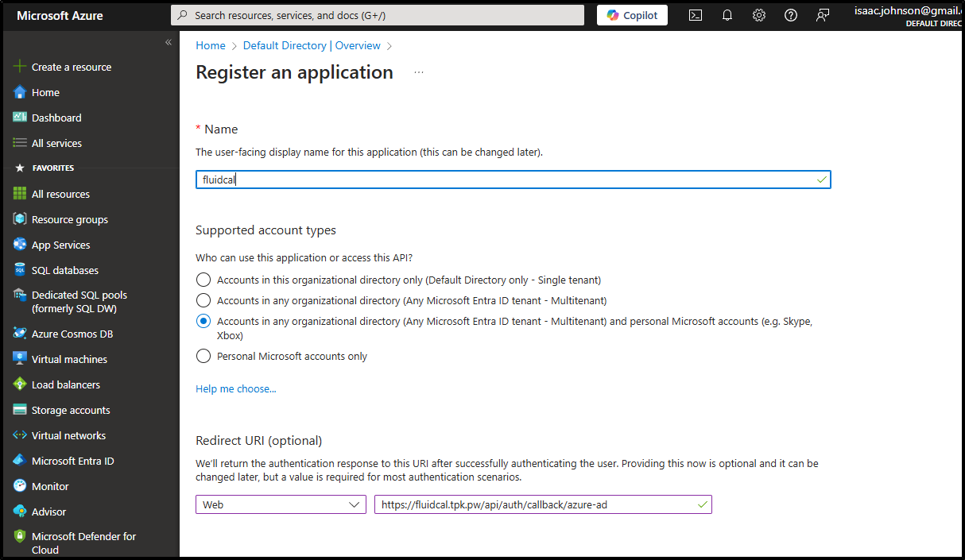Open the Help me choose link

tap(236, 388)
